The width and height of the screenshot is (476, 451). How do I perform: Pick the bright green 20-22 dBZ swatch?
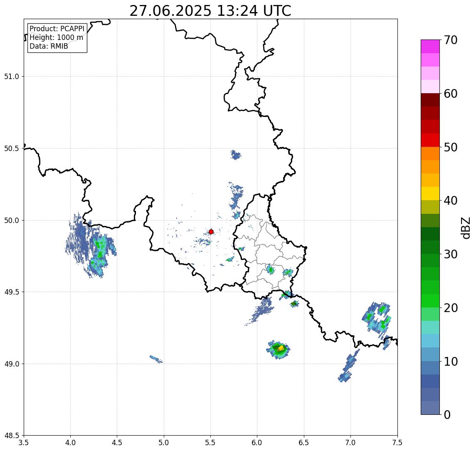tap(430, 301)
